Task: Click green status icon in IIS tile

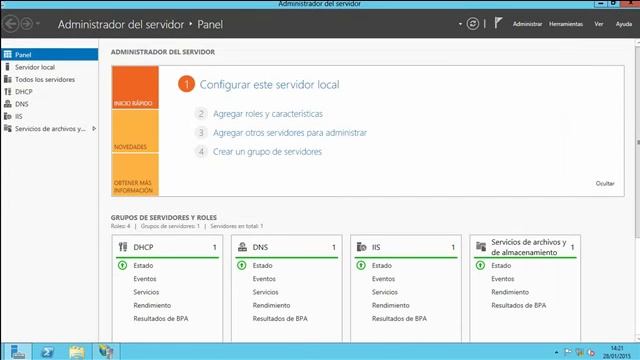Action: 361,265
